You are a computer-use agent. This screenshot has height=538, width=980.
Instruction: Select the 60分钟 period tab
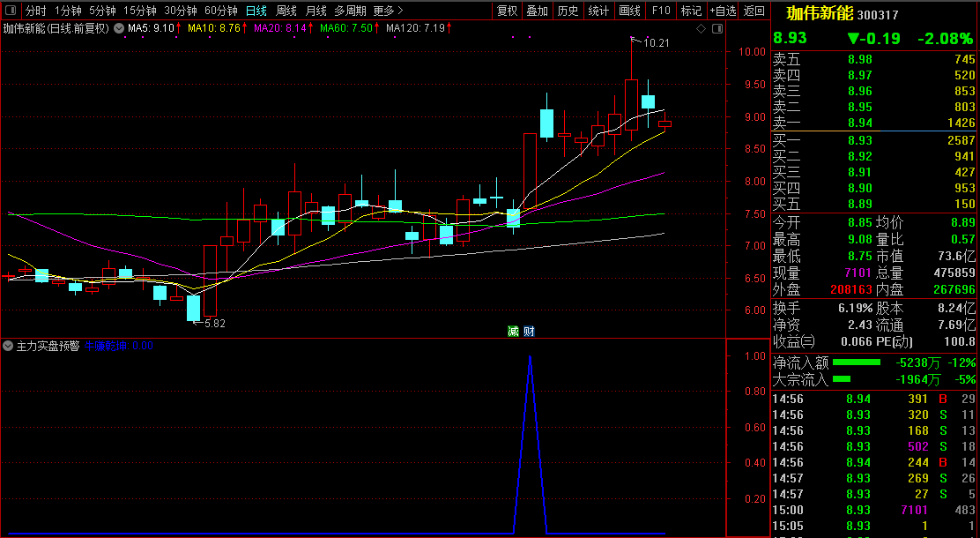tap(220, 11)
